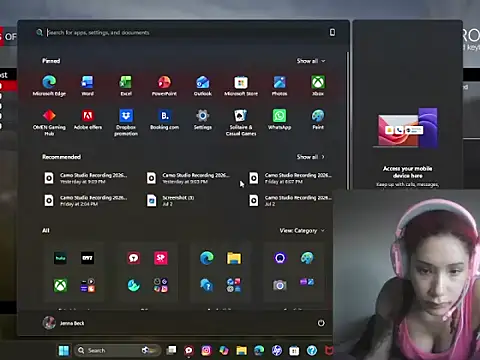Open Solitaire & Casual Games
480x360 pixels.
241,122
